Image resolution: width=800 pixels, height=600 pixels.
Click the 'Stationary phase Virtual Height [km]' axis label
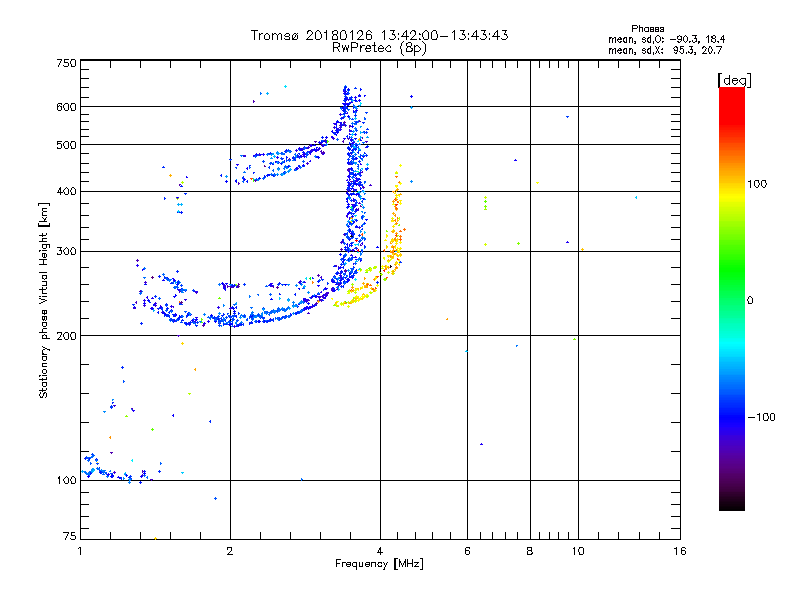point(43,300)
